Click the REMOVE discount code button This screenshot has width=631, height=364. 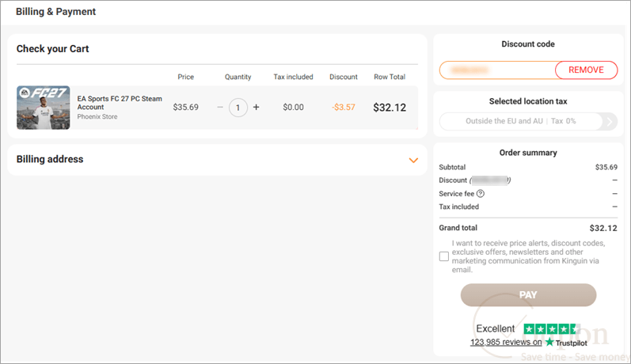tap(586, 70)
